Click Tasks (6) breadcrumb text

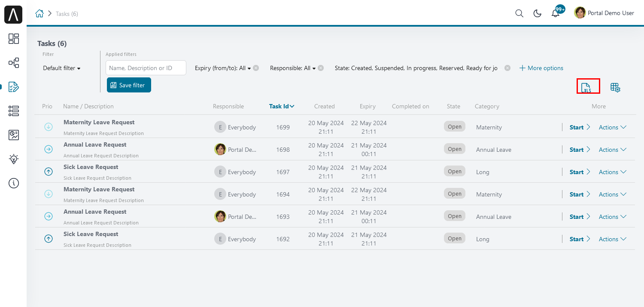[x=67, y=14]
